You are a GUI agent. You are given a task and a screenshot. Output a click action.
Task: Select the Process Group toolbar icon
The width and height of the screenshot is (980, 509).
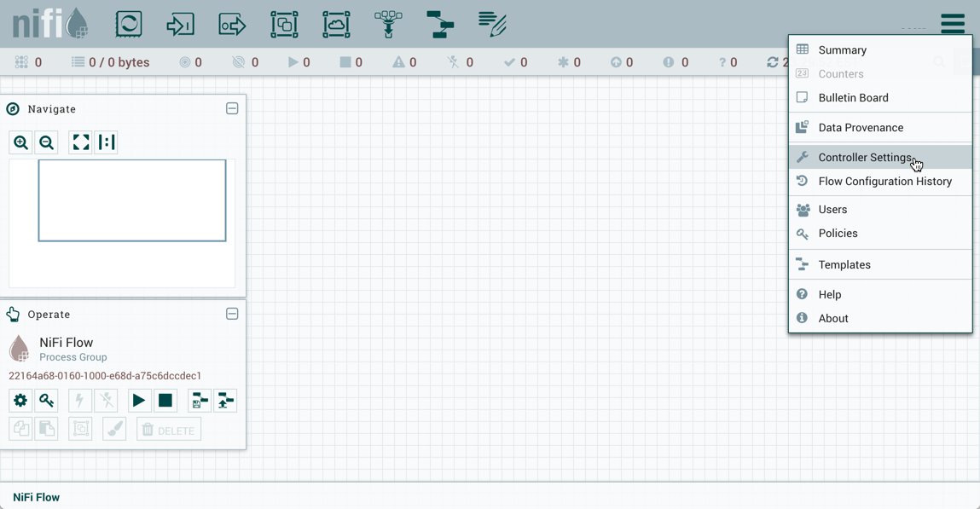tap(284, 24)
